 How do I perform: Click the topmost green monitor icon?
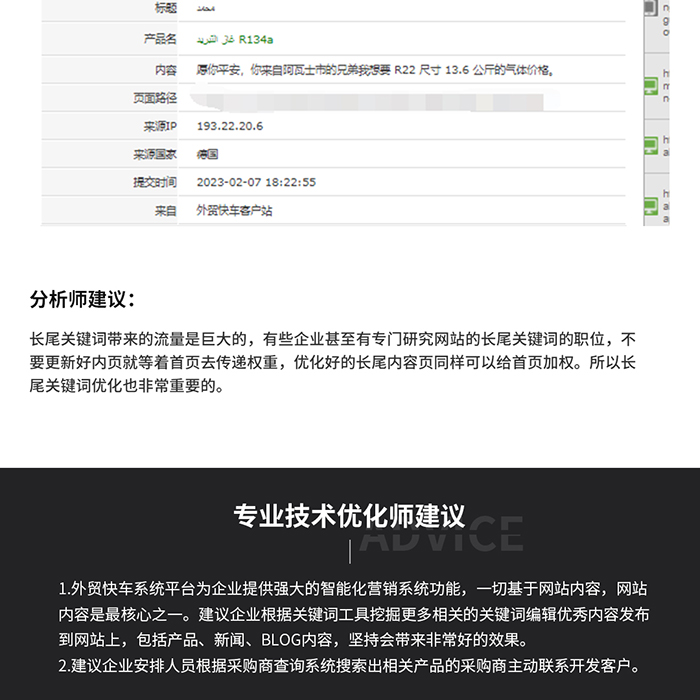650,87
